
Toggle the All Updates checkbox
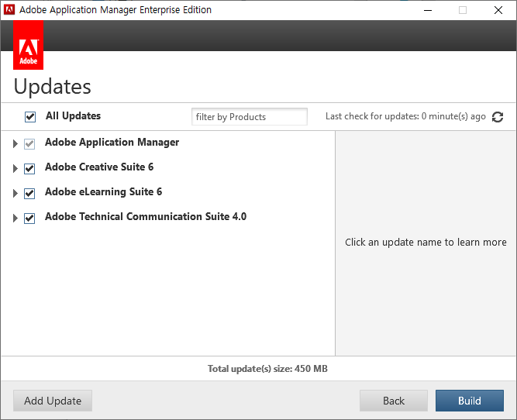[30, 117]
